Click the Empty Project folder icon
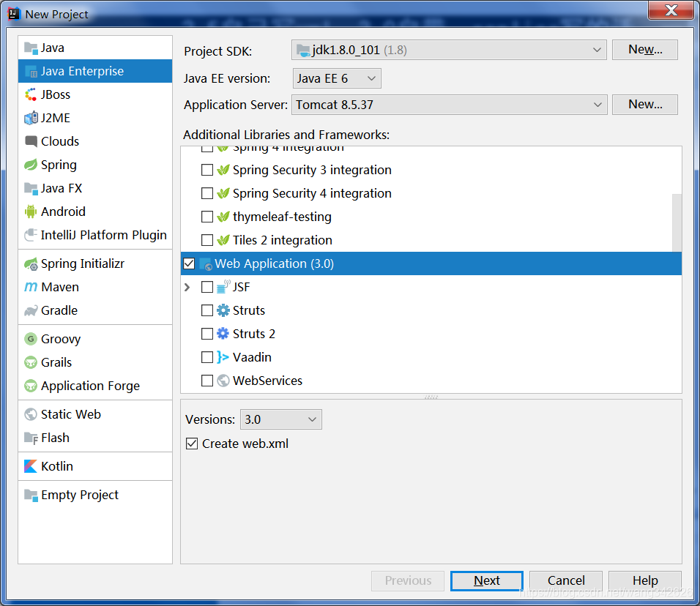This screenshot has width=700, height=606. [31, 495]
